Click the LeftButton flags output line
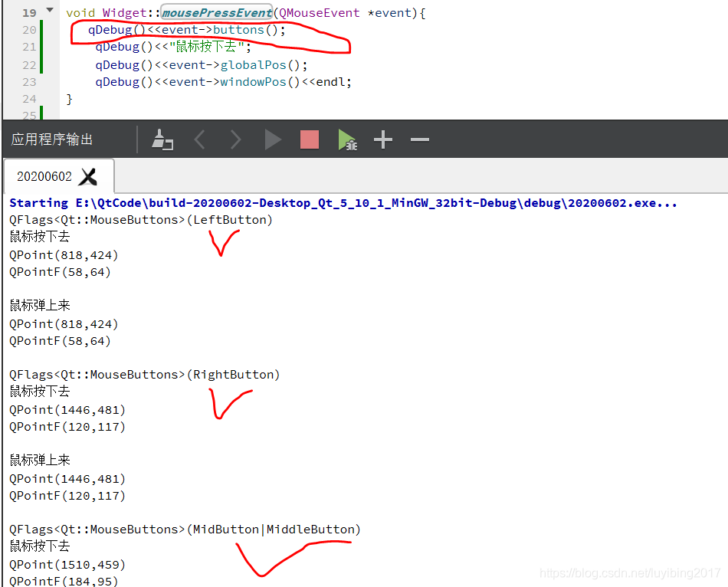 (141, 220)
